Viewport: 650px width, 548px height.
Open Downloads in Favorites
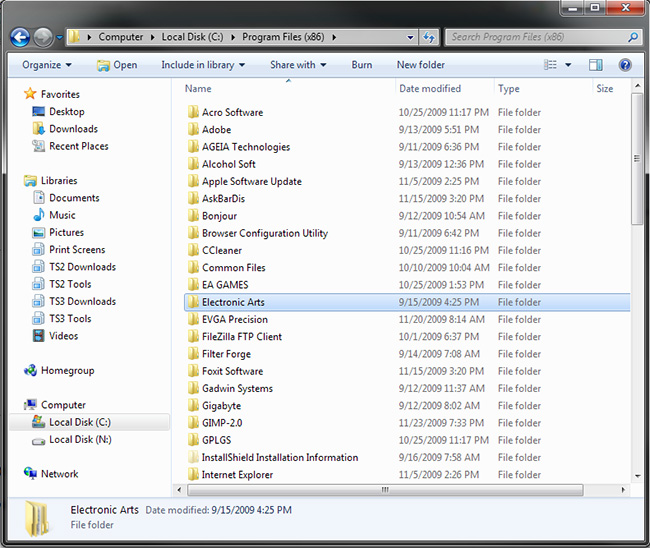point(73,129)
